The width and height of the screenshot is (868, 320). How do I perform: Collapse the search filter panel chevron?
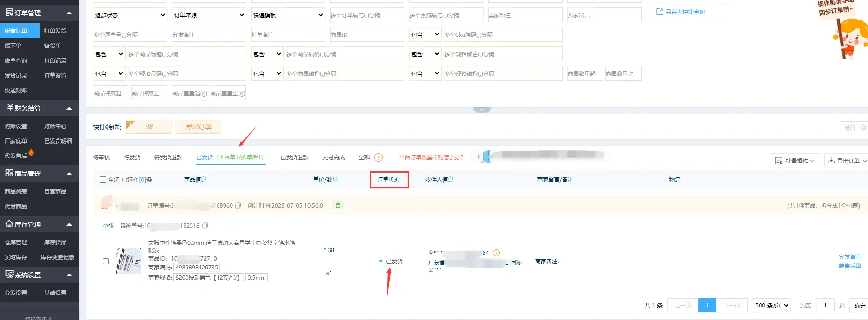(482, 110)
